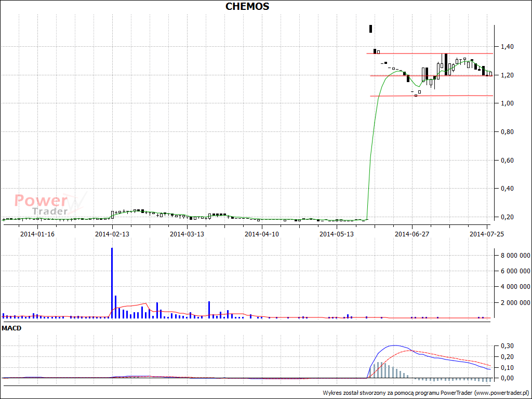The image size is (532, 399).
Task: Click the 0,30 MACD axis label
Action: tap(507, 345)
